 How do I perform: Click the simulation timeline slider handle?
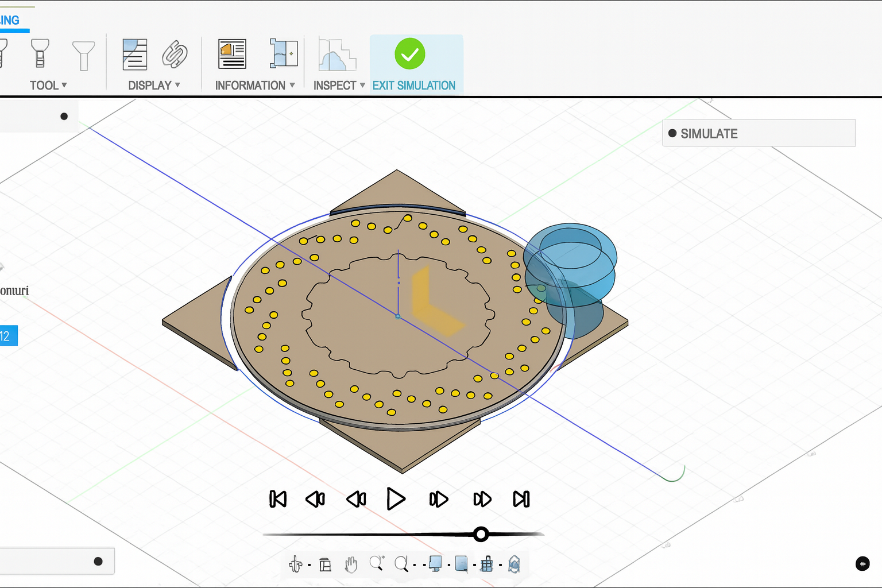click(481, 535)
